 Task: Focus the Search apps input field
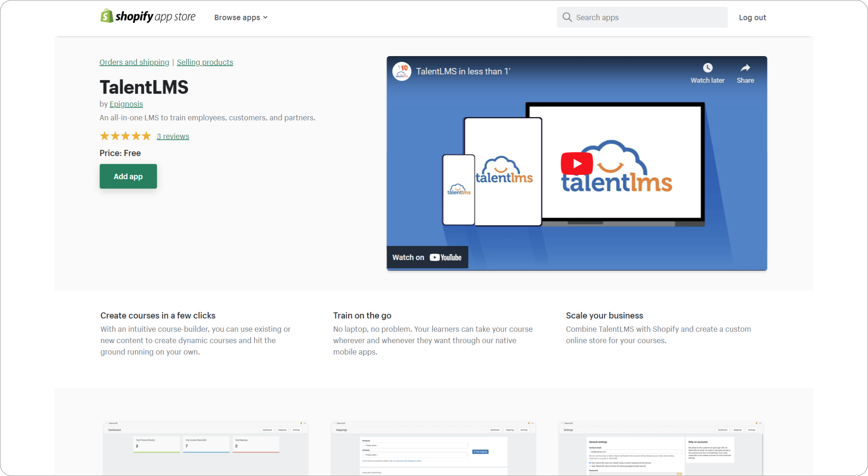(x=642, y=17)
